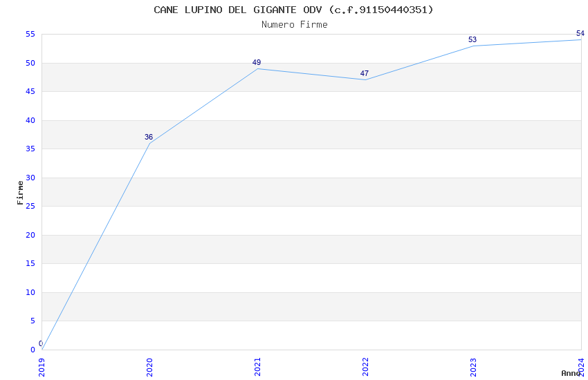The width and height of the screenshot is (588, 380).
Task: Click the line point at 2022 value 47
Action: click(x=366, y=79)
